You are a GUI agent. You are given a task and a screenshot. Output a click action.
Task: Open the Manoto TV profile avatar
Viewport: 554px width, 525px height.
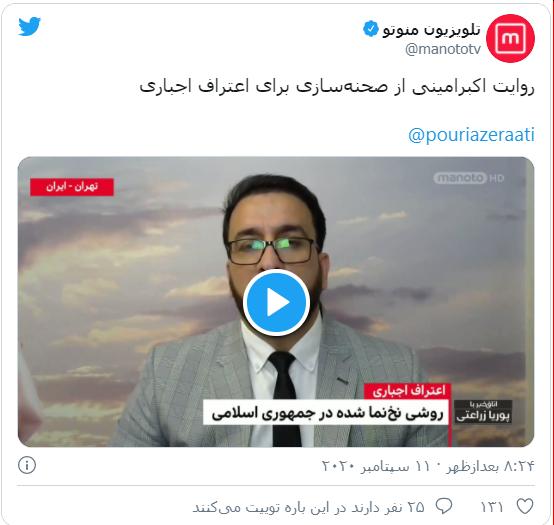pyautogui.click(x=510, y=39)
